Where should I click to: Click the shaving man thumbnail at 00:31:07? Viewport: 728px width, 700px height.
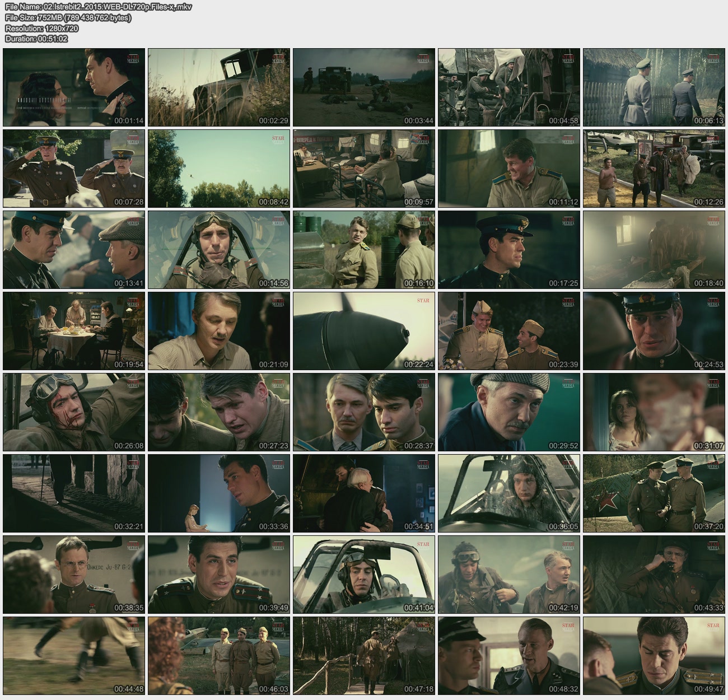point(654,412)
